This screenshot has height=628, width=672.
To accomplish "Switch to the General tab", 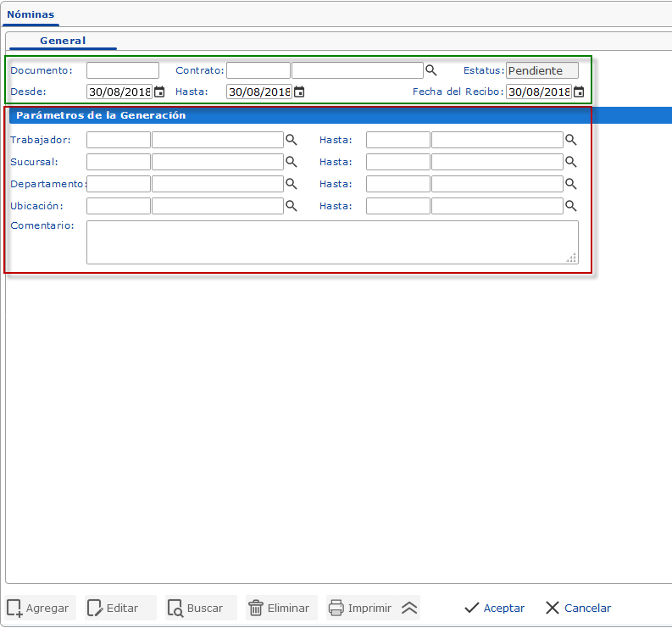I will pos(63,41).
